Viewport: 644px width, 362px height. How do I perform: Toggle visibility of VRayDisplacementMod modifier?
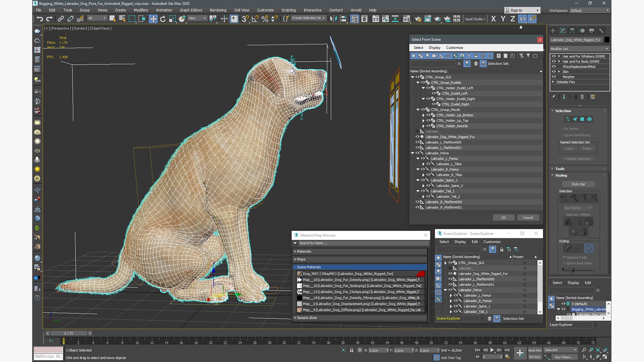click(554, 66)
